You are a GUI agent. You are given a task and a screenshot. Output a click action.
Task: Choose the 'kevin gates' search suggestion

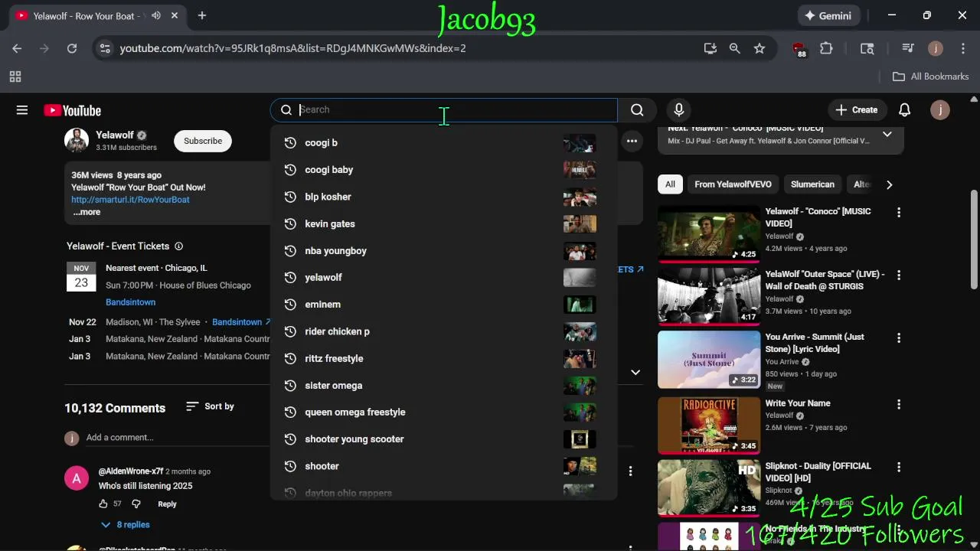(x=443, y=224)
